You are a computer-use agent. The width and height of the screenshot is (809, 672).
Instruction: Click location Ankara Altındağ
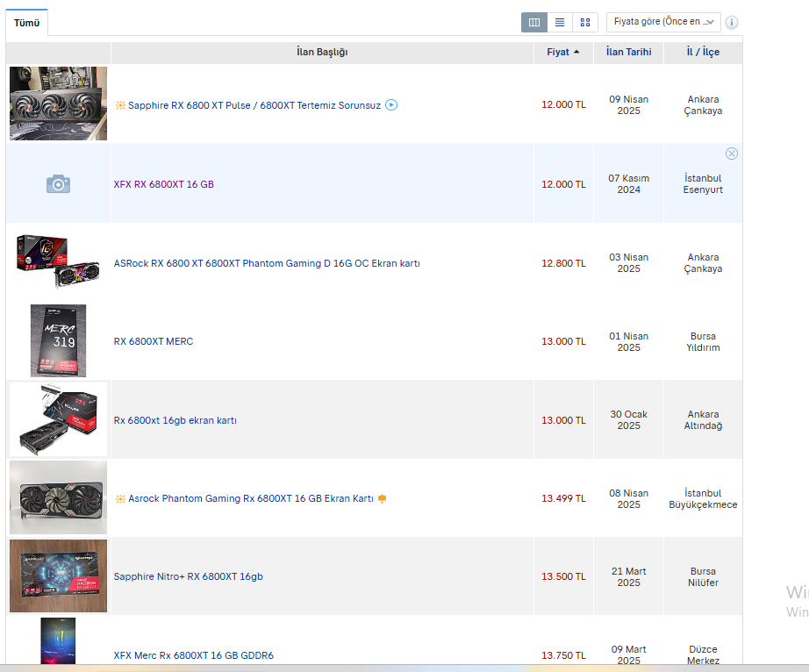pyautogui.click(x=703, y=420)
